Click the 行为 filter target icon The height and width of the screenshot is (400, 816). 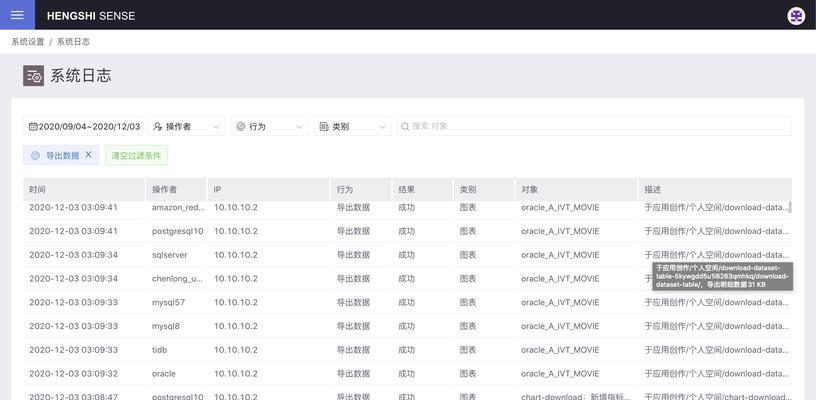click(x=241, y=127)
